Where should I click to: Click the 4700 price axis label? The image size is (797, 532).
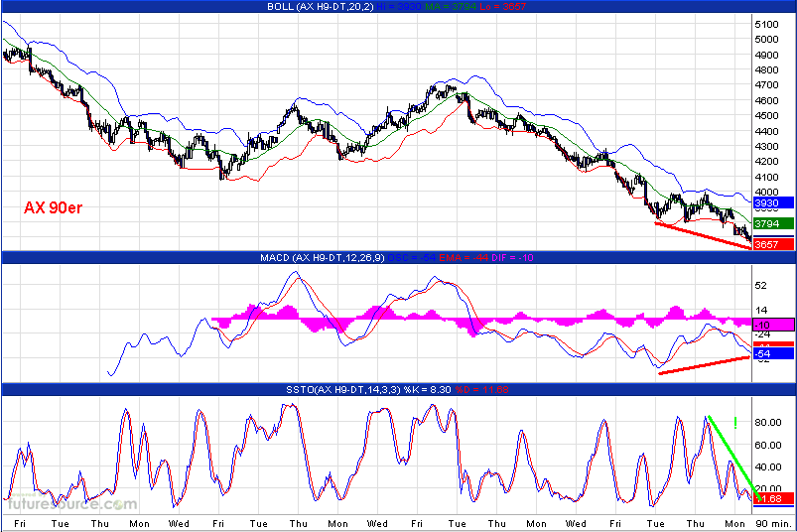[766, 84]
